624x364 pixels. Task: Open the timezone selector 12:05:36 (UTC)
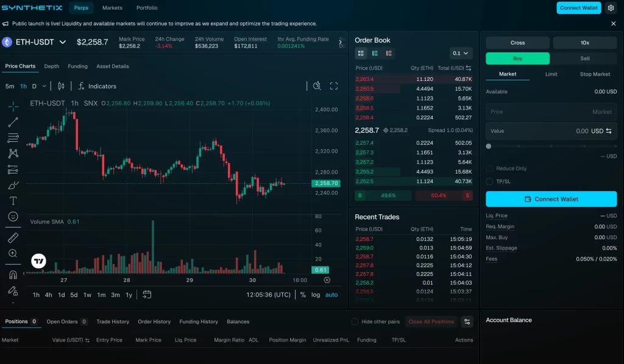click(x=268, y=295)
